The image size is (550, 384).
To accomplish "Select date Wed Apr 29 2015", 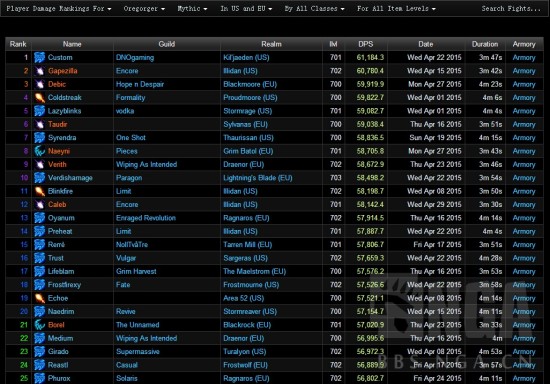I will pyautogui.click(x=434, y=204).
